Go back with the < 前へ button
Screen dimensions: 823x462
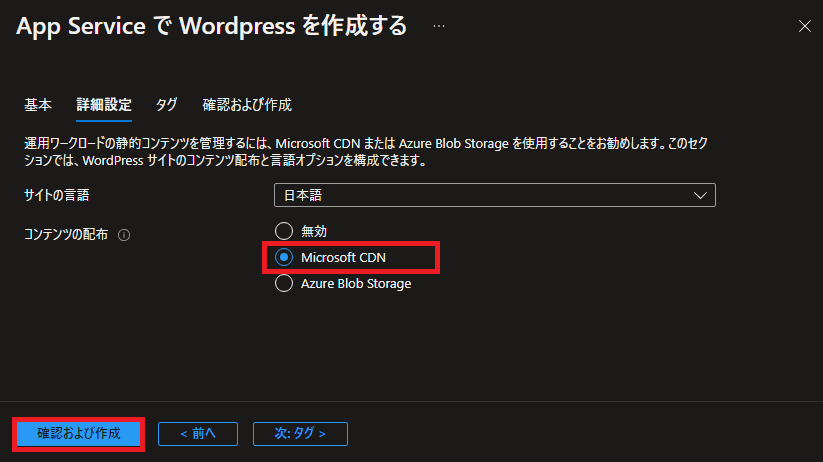click(x=198, y=434)
